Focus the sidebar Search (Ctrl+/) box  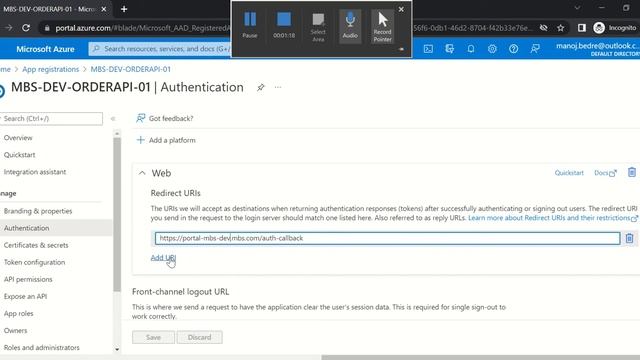51,118
